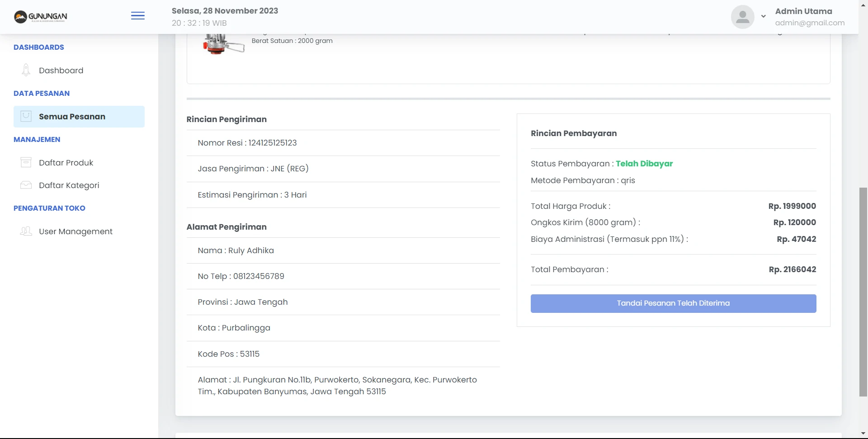Click the Daftar Produk archive icon
This screenshot has width=868, height=439.
26,162
